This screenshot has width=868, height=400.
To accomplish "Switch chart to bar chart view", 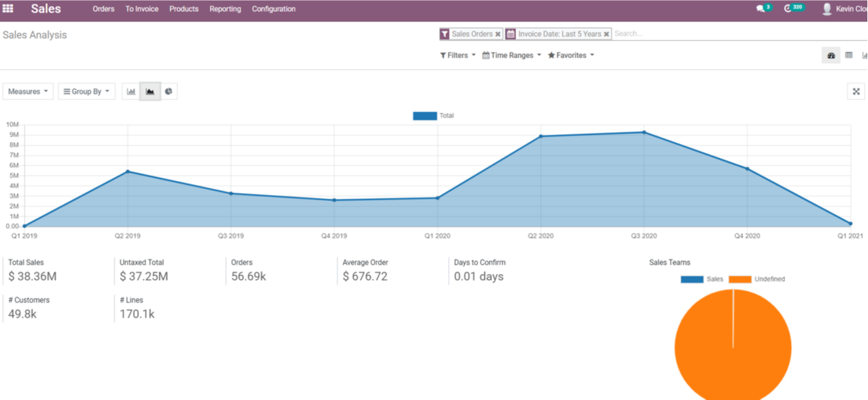I will pos(131,92).
